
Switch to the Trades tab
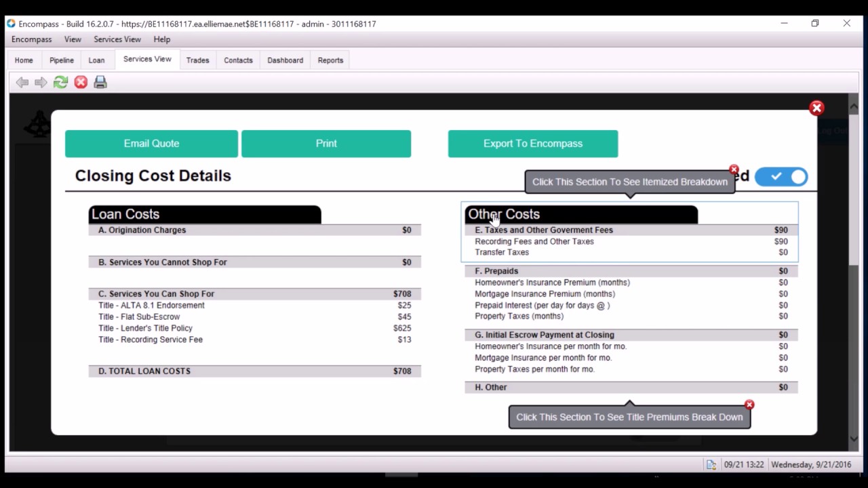pos(198,60)
